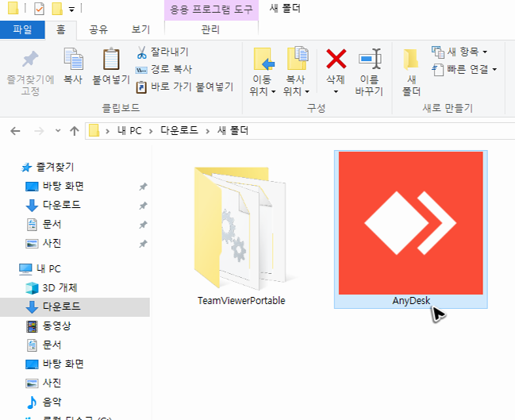Click the AnyDesk file name label

click(411, 301)
